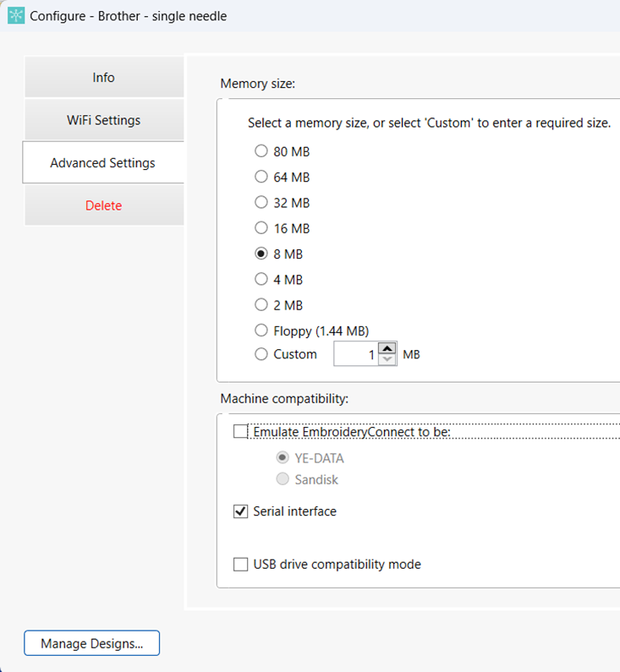Click the custom memory size input field

click(355, 354)
